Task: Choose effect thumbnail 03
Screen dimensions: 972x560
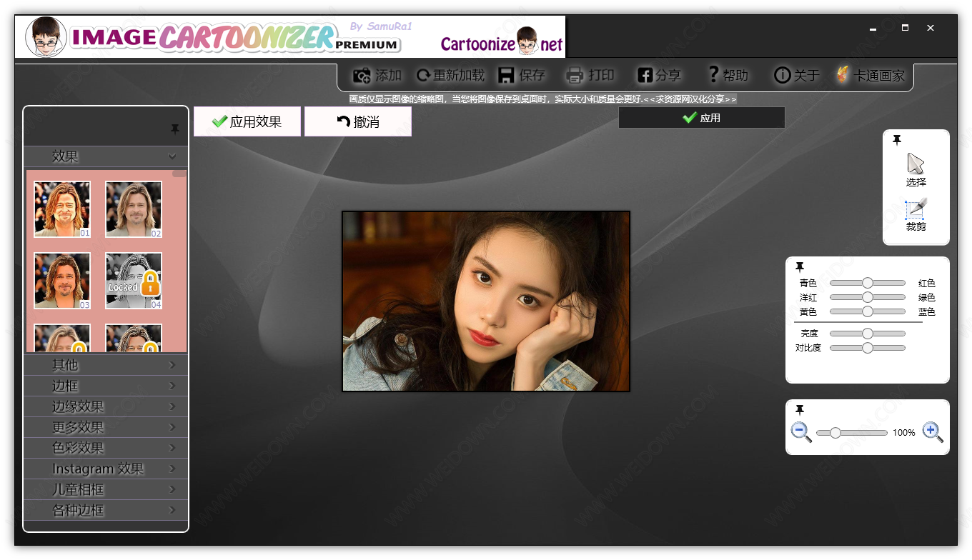Action: coord(62,281)
